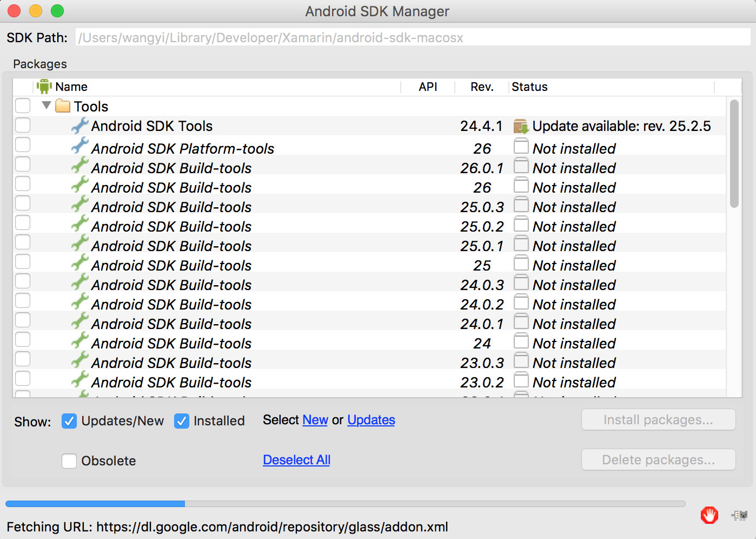Click wrench icon of Build-tools rev 24.0.2
756x539 pixels.
[x=80, y=301]
